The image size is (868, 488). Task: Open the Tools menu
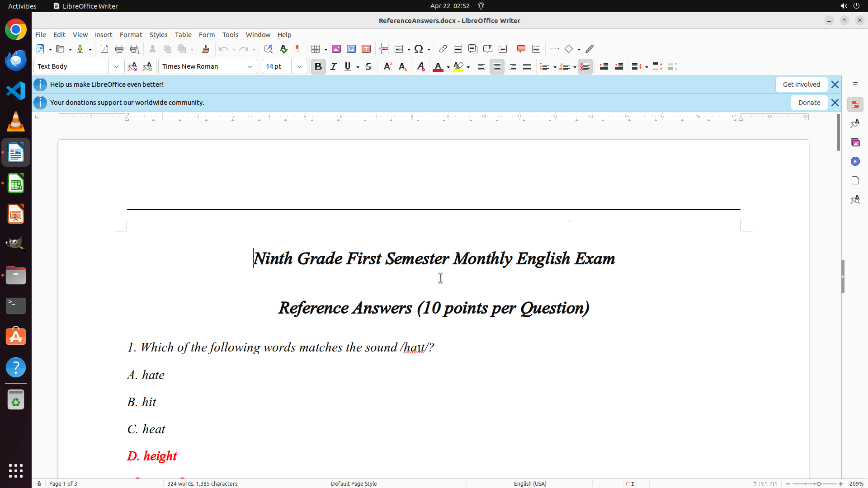(230, 34)
